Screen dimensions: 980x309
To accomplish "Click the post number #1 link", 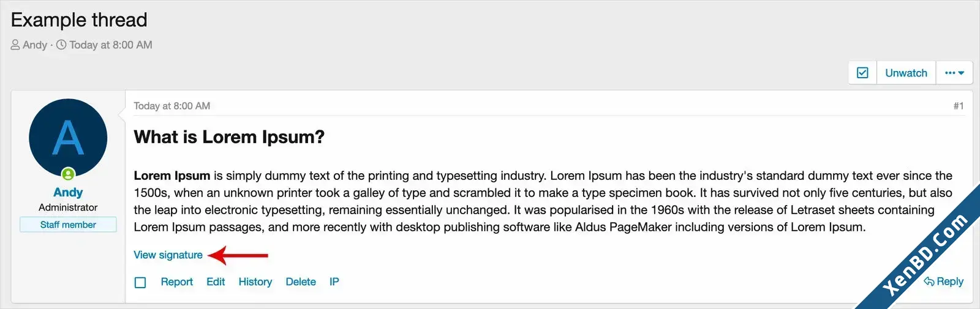I will pyautogui.click(x=959, y=106).
